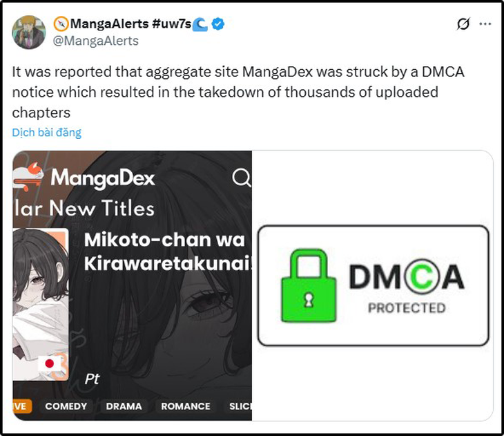
Task: Click the manga cover art thumbnail
Action: pyautogui.click(x=40, y=304)
